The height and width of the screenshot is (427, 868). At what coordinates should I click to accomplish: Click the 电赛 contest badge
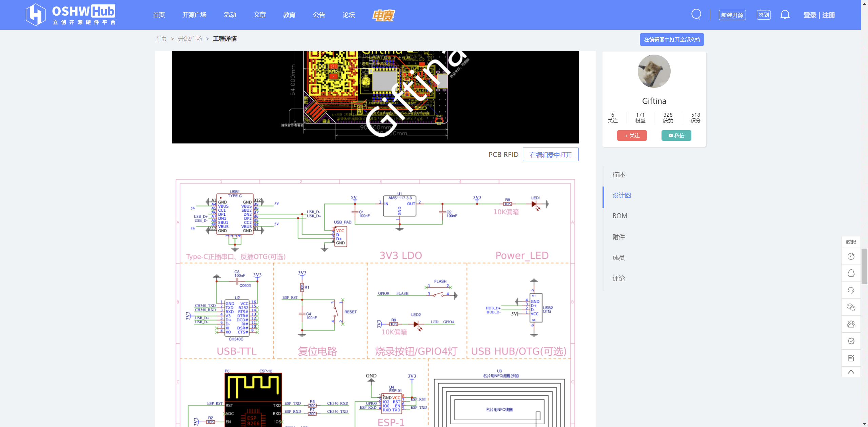coord(383,15)
